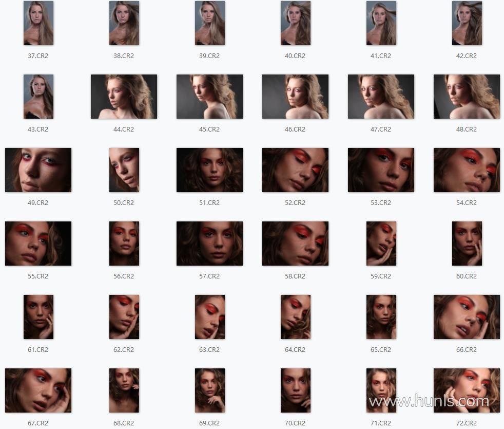Viewport: 504px width, 429px height.
Task: Select file name 60.CR2
Action: [x=467, y=276]
